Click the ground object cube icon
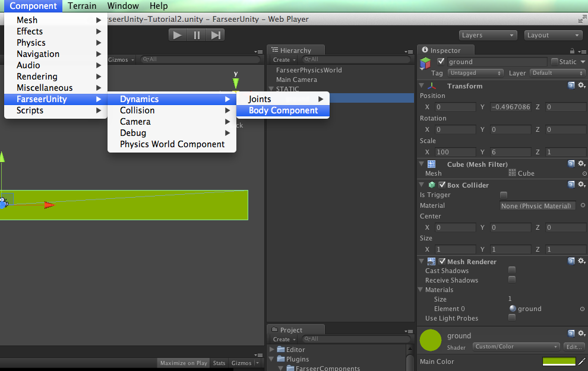Viewport: 588px width, 371px height. (x=425, y=63)
